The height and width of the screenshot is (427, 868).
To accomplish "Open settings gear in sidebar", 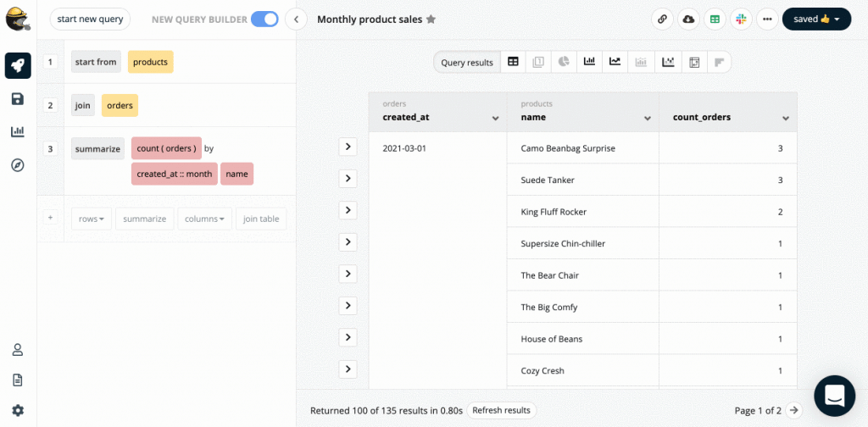I will pos(18,410).
